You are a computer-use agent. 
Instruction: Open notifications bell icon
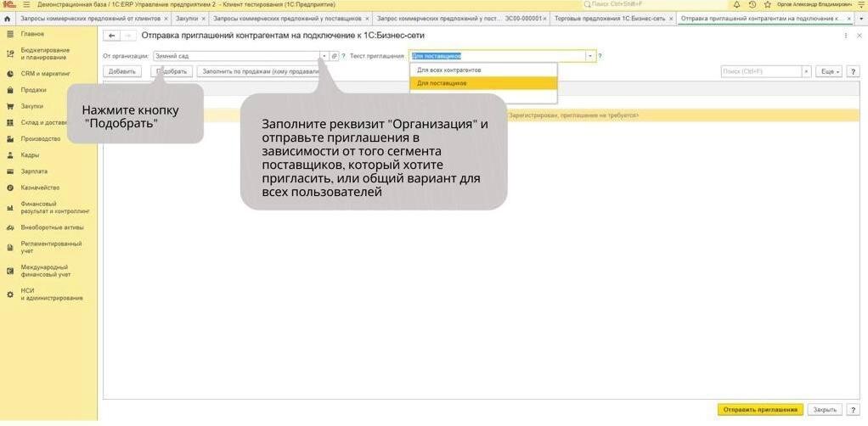coord(737,4)
